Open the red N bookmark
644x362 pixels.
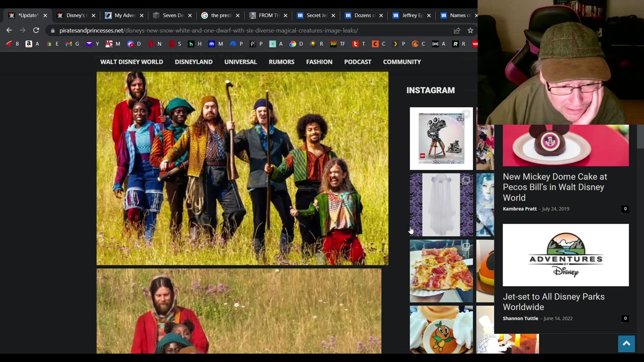point(155,44)
